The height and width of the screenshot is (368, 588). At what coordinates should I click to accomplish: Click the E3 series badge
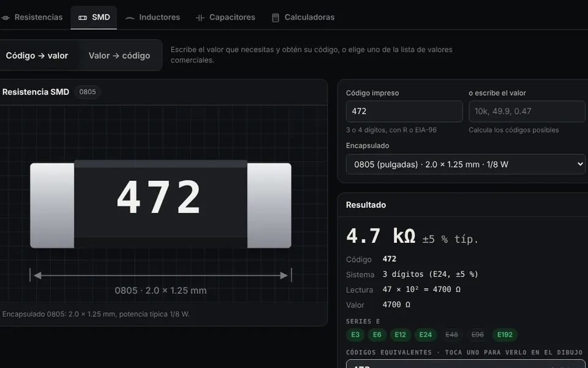click(355, 335)
